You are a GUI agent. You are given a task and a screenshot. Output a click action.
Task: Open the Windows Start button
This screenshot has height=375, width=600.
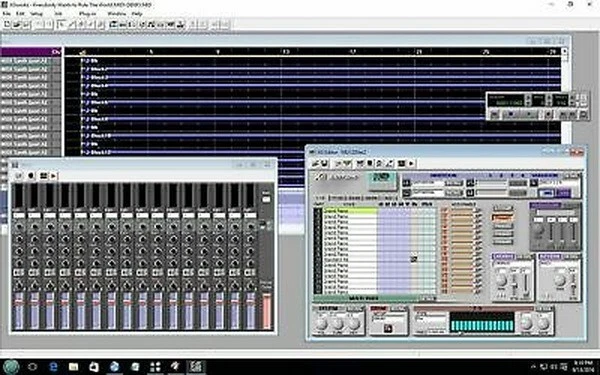click(11, 367)
